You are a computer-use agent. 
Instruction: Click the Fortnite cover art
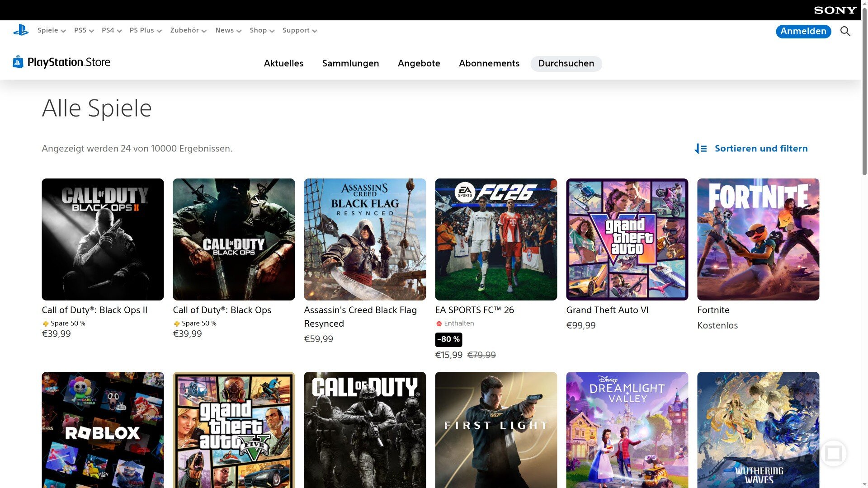click(x=758, y=239)
